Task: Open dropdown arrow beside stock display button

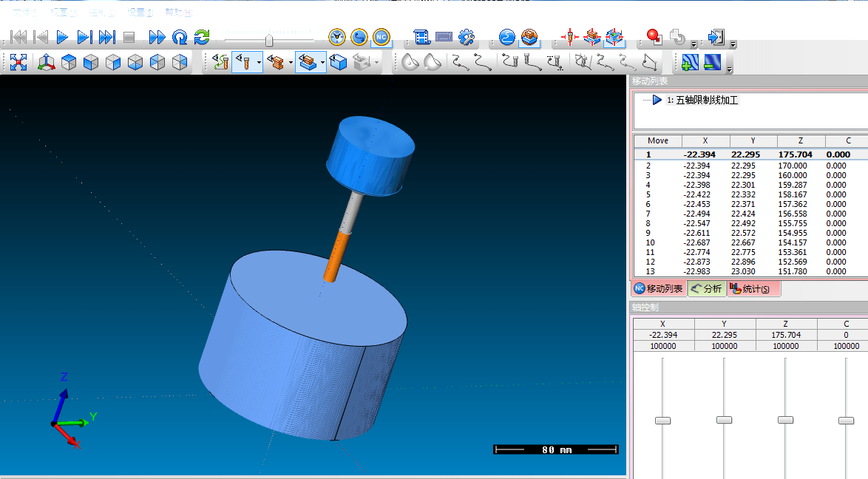Action: click(x=323, y=64)
